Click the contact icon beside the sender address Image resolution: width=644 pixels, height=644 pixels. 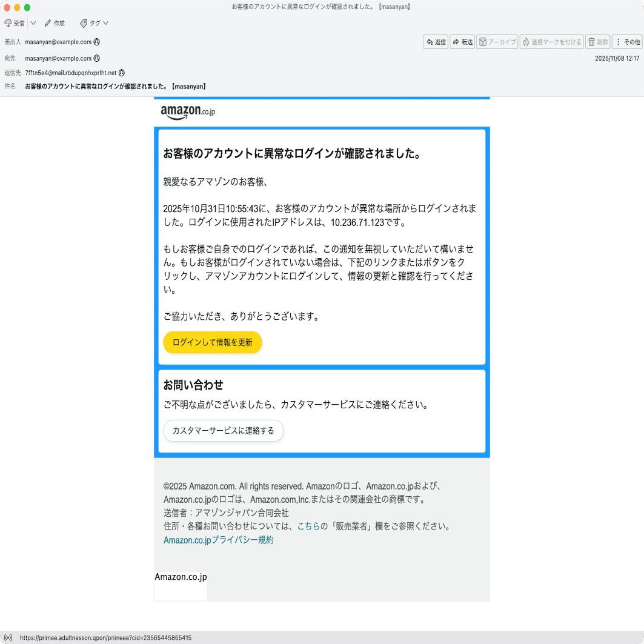[x=96, y=42]
